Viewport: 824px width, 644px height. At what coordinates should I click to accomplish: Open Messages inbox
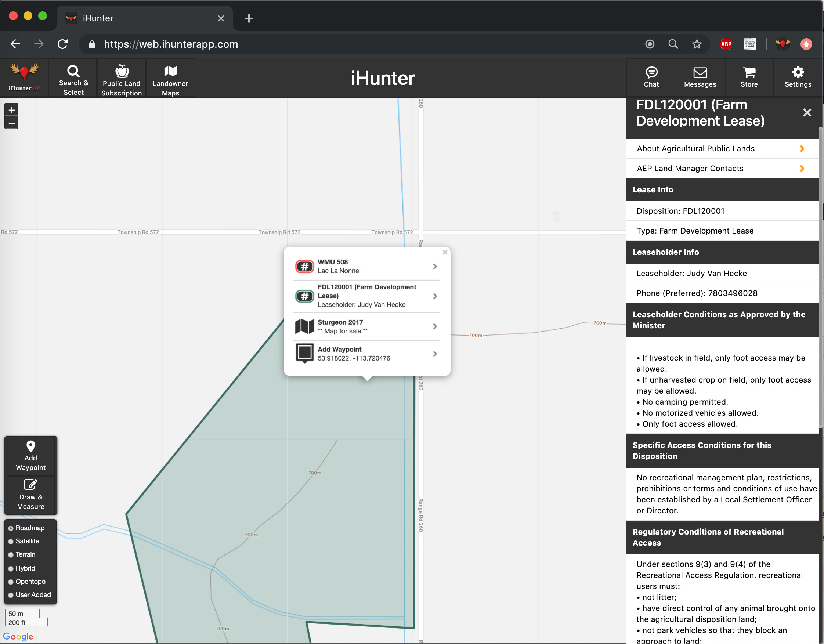tap(700, 77)
